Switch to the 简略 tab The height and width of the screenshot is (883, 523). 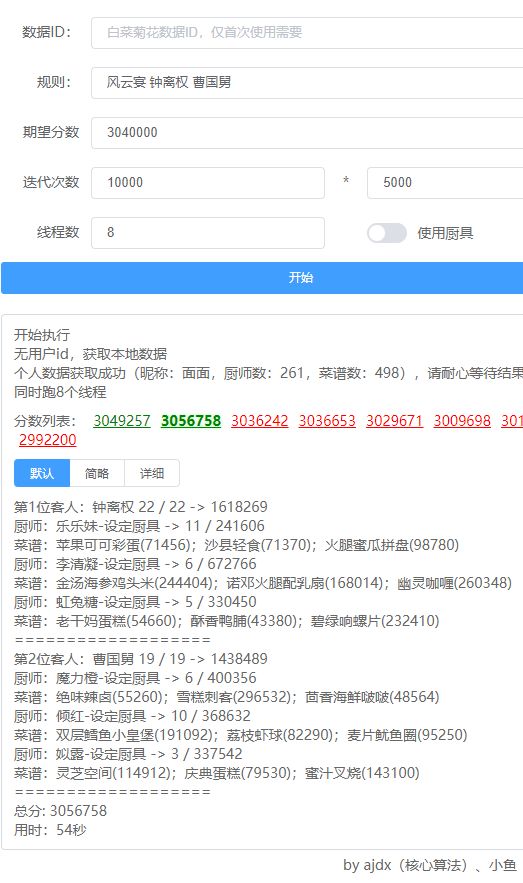click(97, 474)
